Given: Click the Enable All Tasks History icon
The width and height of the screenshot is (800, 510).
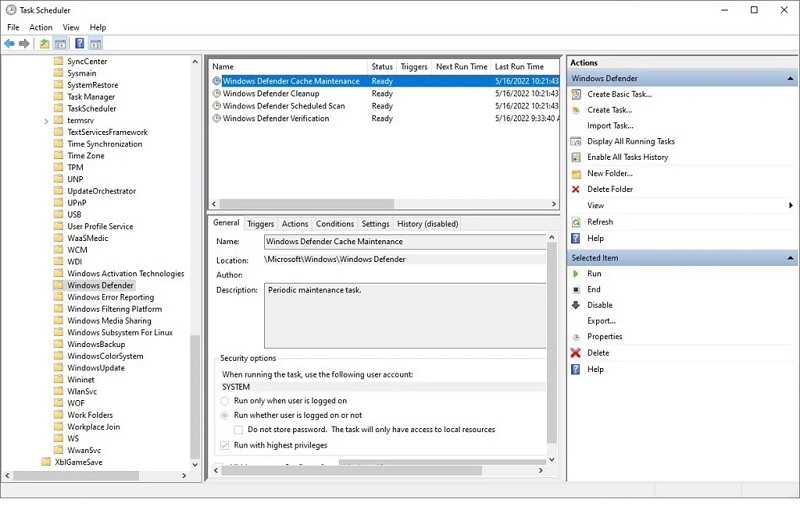Looking at the screenshot, I should [576, 158].
